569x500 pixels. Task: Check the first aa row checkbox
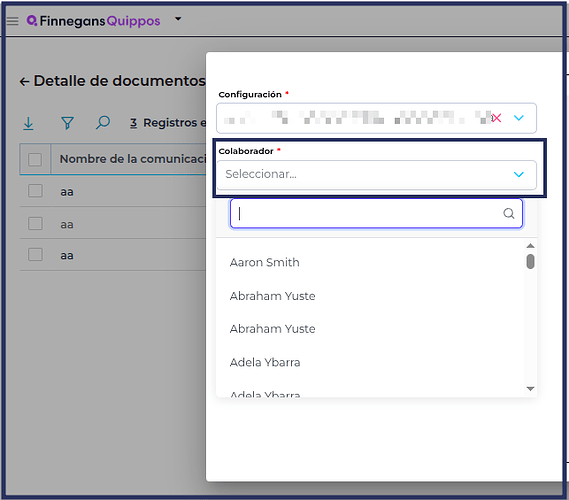coord(35,191)
